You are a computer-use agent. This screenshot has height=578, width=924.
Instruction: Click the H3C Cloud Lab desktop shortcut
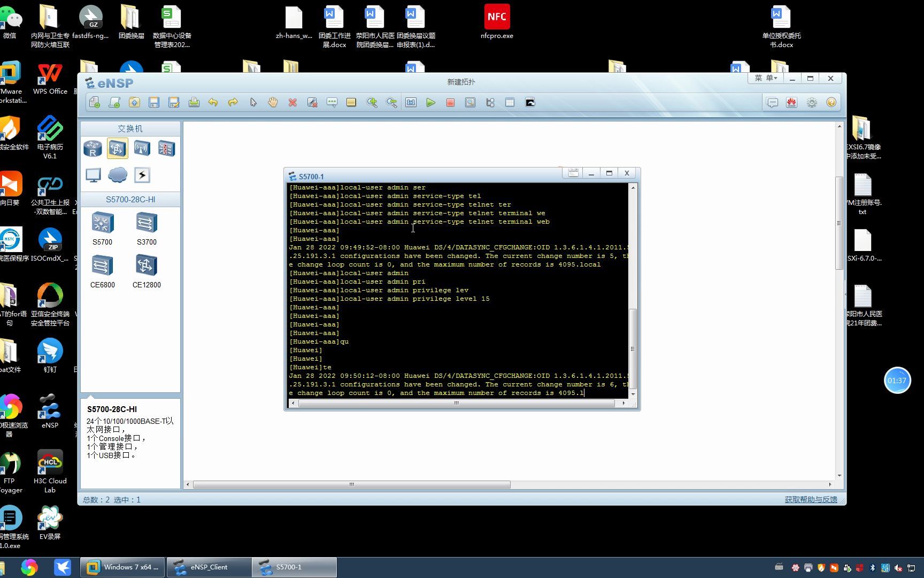click(x=50, y=471)
